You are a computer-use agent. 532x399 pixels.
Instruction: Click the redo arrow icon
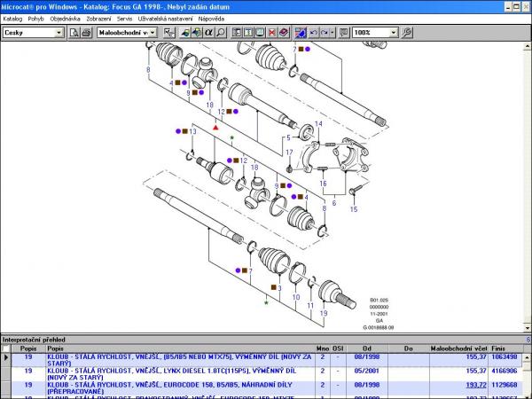click(326, 33)
